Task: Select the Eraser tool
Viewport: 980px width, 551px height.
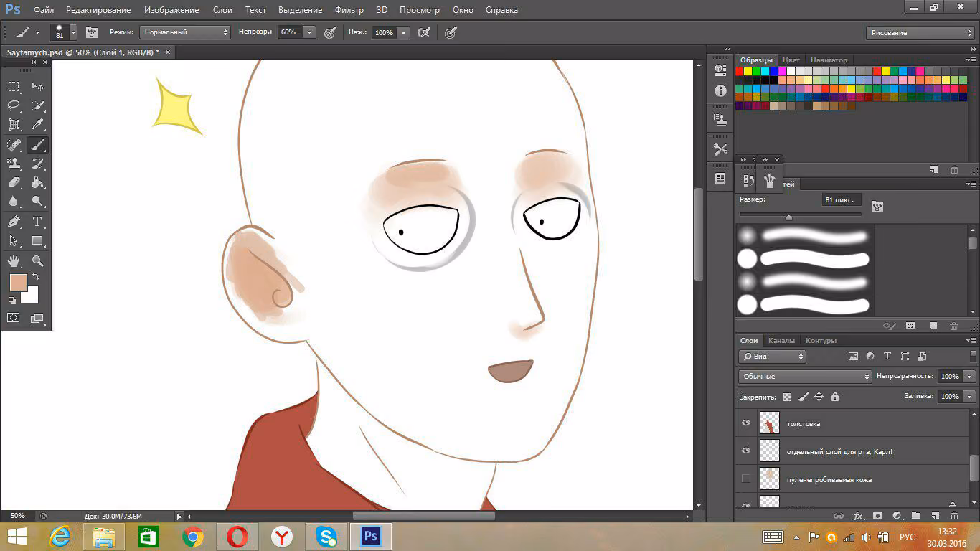Action: [x=14, y=183]
